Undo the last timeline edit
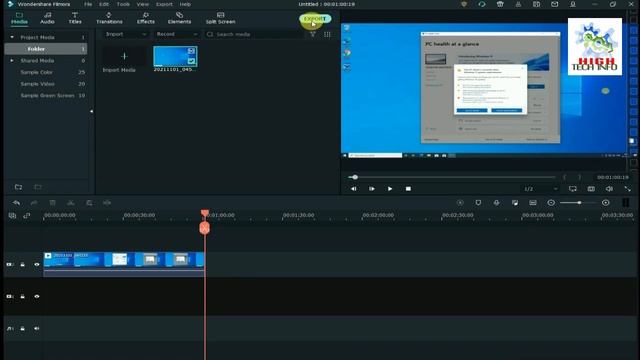 [x=16, y=203]
